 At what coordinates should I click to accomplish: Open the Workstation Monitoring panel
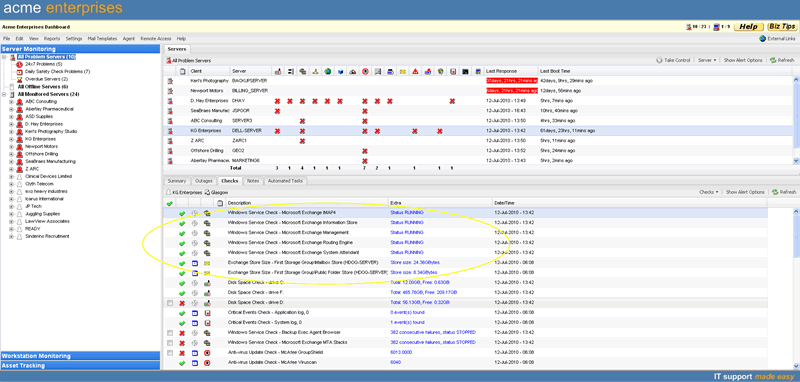pyautogui.click(x=80, y=356)
